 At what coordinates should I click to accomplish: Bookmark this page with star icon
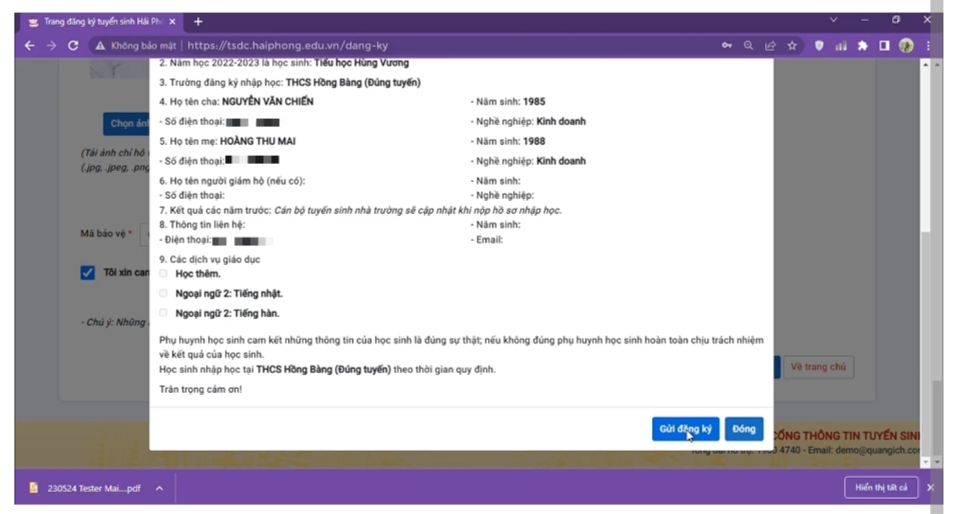click(x=792, y=45)
